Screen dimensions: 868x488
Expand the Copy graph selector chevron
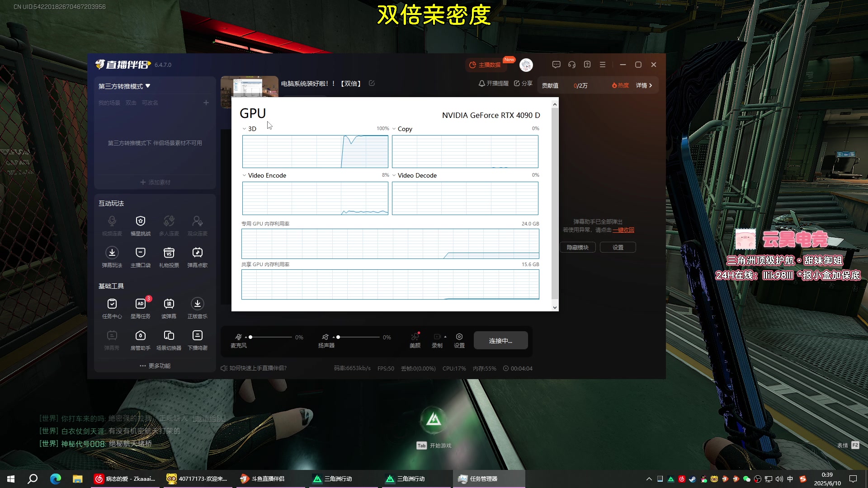[394, 129]
